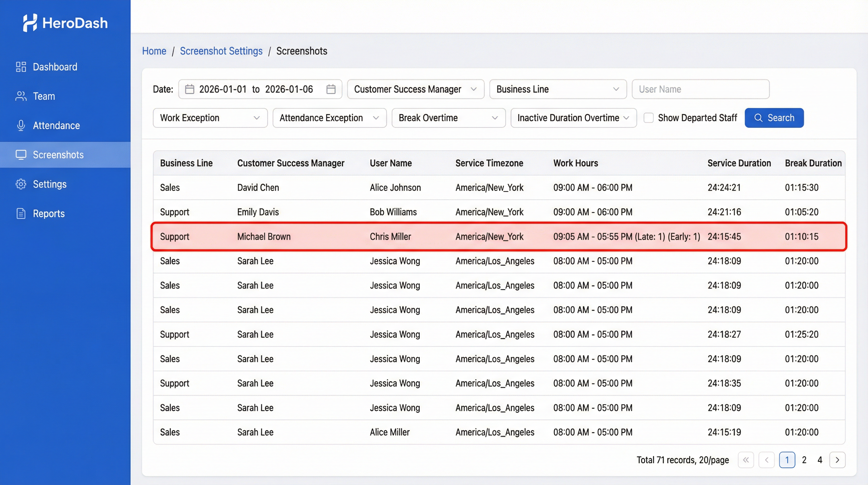Click into the User Name input field
The image size is (868, 485).
(700, 89)
